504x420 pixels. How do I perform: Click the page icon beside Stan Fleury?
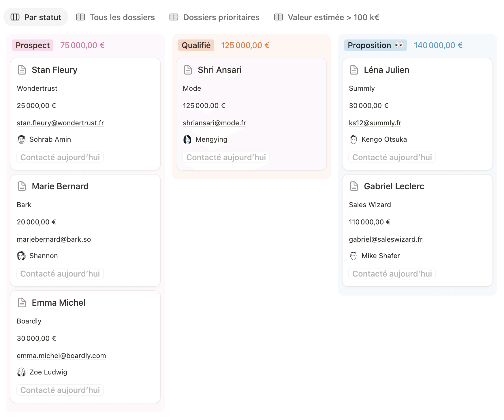tap(22, 70)
